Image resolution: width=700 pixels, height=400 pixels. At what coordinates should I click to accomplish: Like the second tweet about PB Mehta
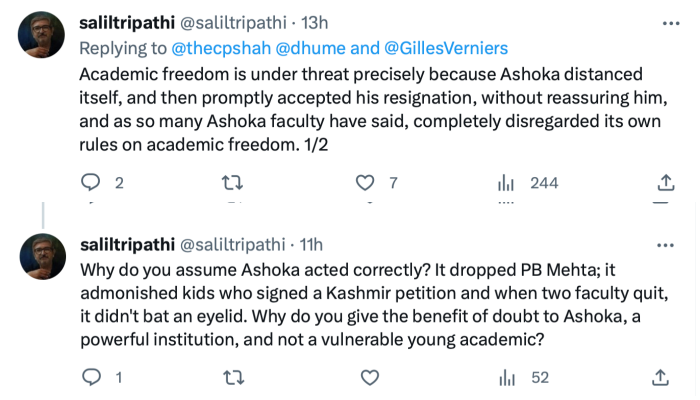369,377
